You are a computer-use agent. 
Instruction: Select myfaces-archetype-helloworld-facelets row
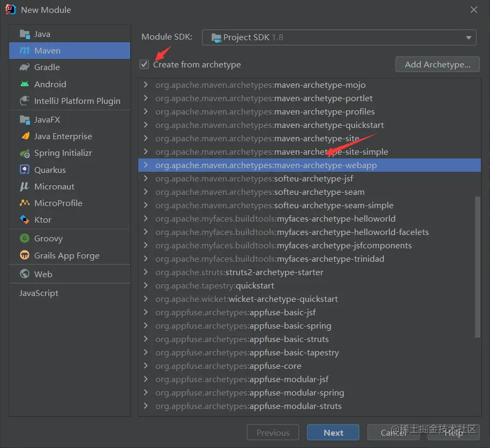[x=310, y=232]
